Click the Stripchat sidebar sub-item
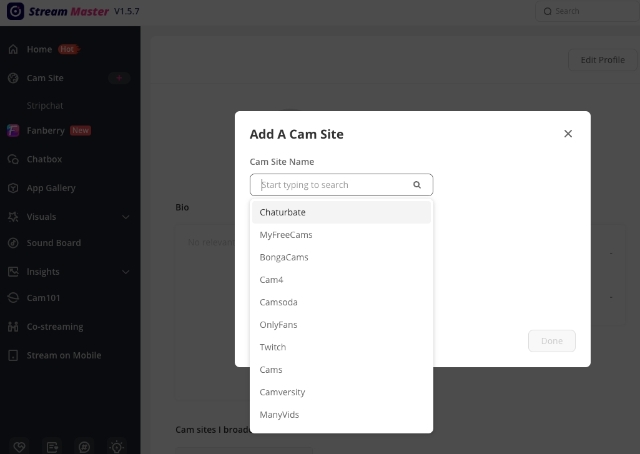The image size is (640, 454). click(45, 105)
